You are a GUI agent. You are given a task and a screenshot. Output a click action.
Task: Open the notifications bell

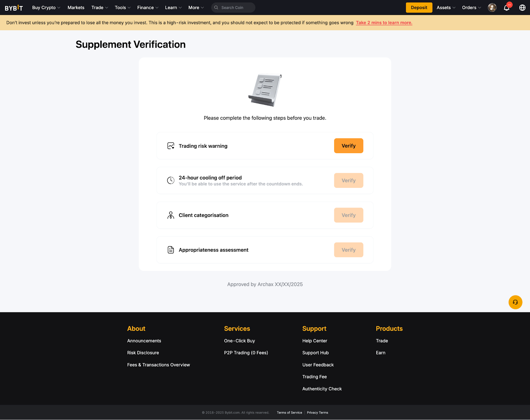coord(506,8)
